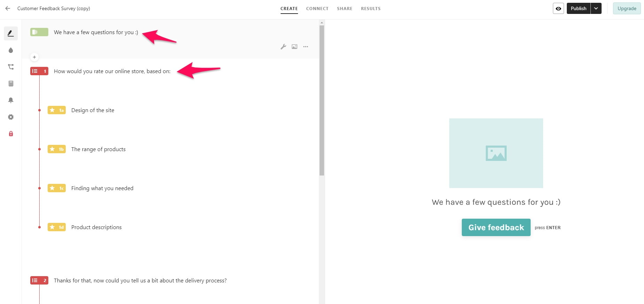Open welcome screen wrench settings icon
This screenshot has width=644, height=304.
click(x=283, y=47)
